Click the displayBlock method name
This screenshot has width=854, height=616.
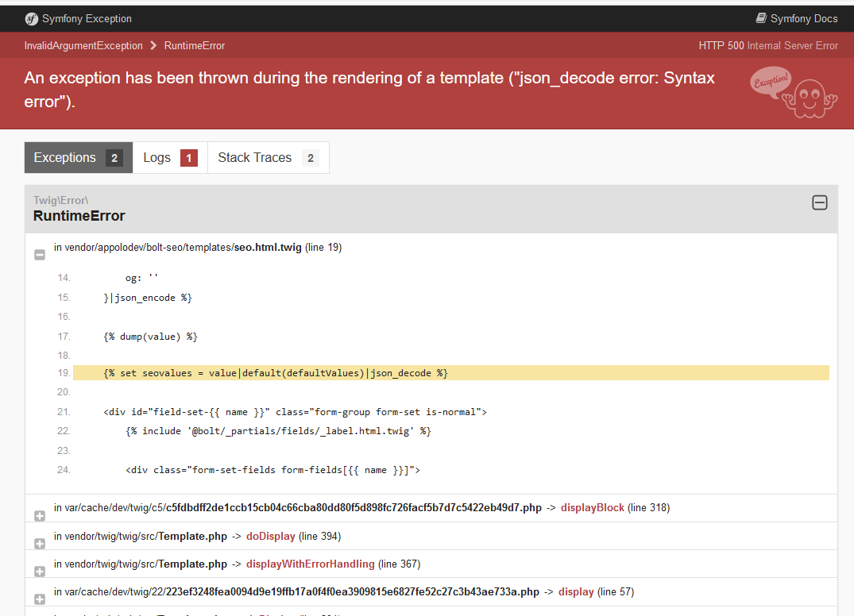[593, 508]
